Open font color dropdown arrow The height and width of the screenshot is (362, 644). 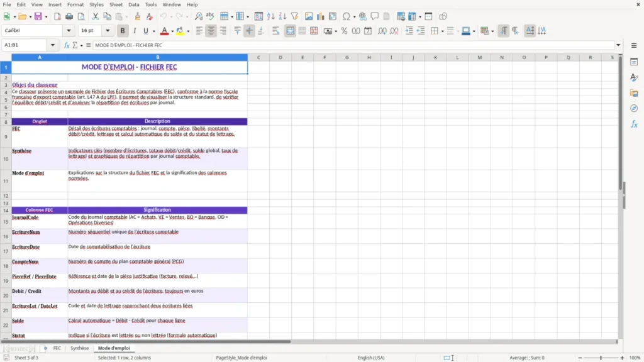click(172, 31)
